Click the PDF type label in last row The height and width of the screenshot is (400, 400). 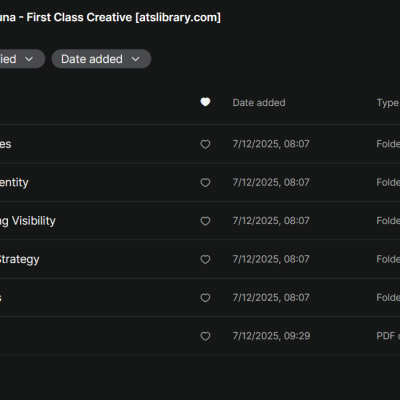[388, 336]
